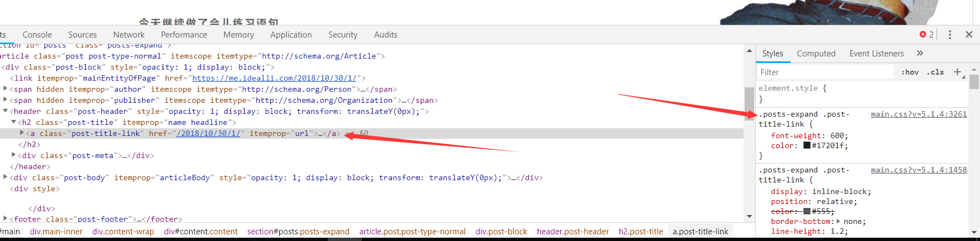
Task: Open the DevTools three-dot customize menu
Action: [x=950, y=34]
